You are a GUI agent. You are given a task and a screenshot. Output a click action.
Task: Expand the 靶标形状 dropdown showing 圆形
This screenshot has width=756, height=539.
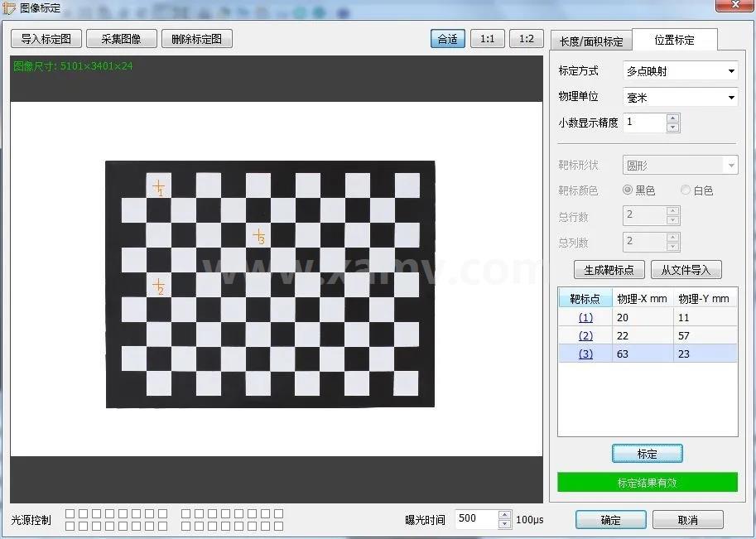(680, 166)
